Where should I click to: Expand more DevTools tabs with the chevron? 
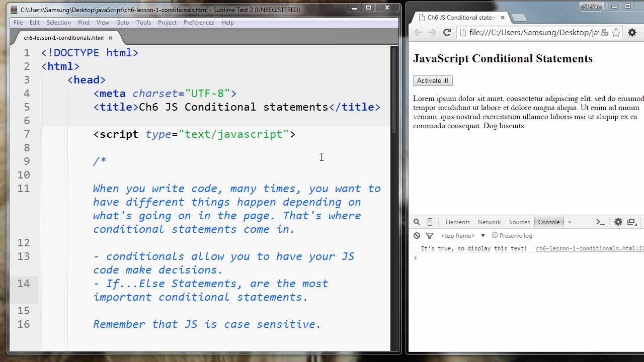[x=570, y=222]
